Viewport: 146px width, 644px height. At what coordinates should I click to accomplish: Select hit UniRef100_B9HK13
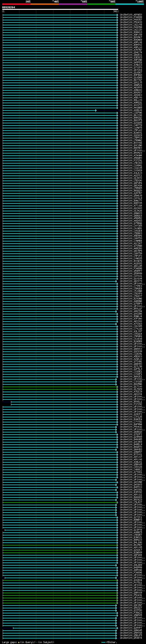tap(131, 32)
